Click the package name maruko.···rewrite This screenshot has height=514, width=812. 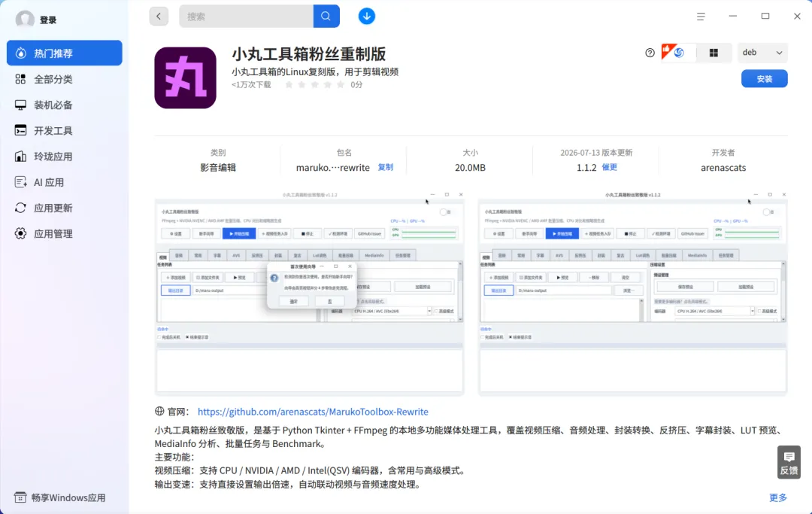pos(333,167)
